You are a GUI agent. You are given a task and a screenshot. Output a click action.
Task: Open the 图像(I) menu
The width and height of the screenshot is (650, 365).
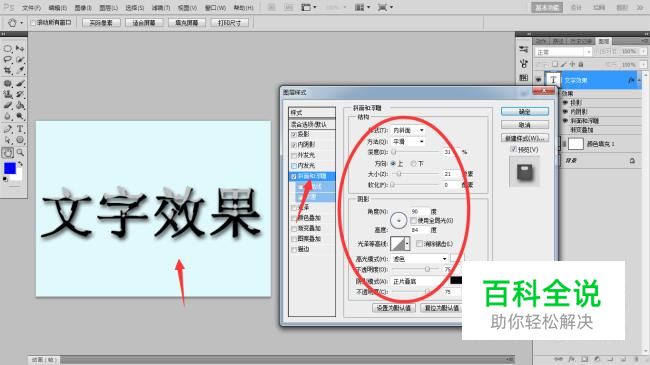point(83,7)
